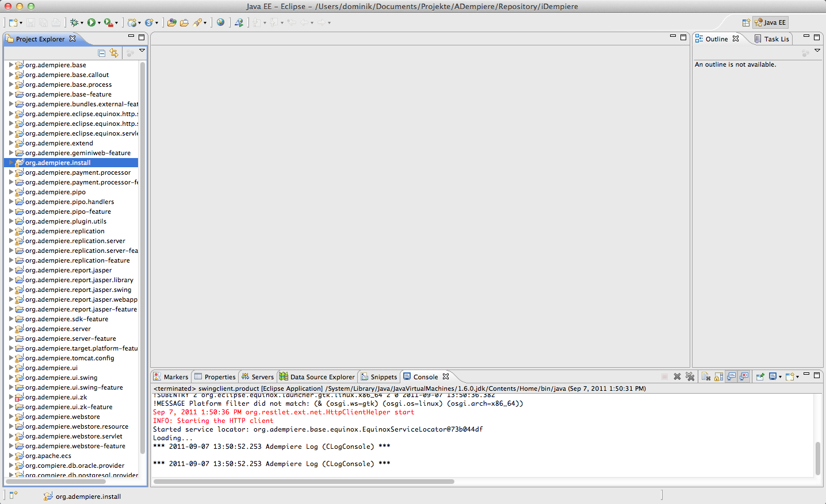The width and height of the screenshot is (826, 504).
Task: Expand the org.adempiere.server project
Action: tap(11, 329)
